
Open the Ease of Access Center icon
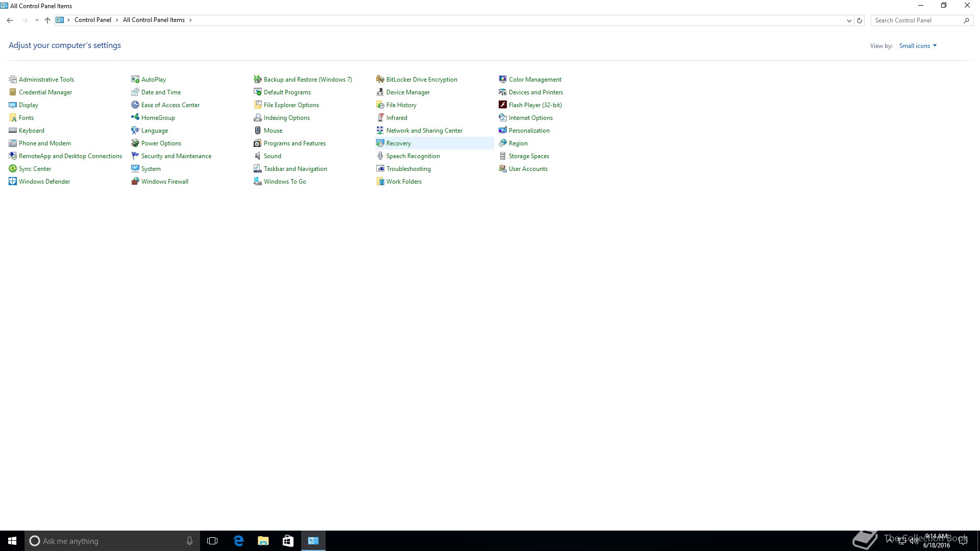[135, 105]
